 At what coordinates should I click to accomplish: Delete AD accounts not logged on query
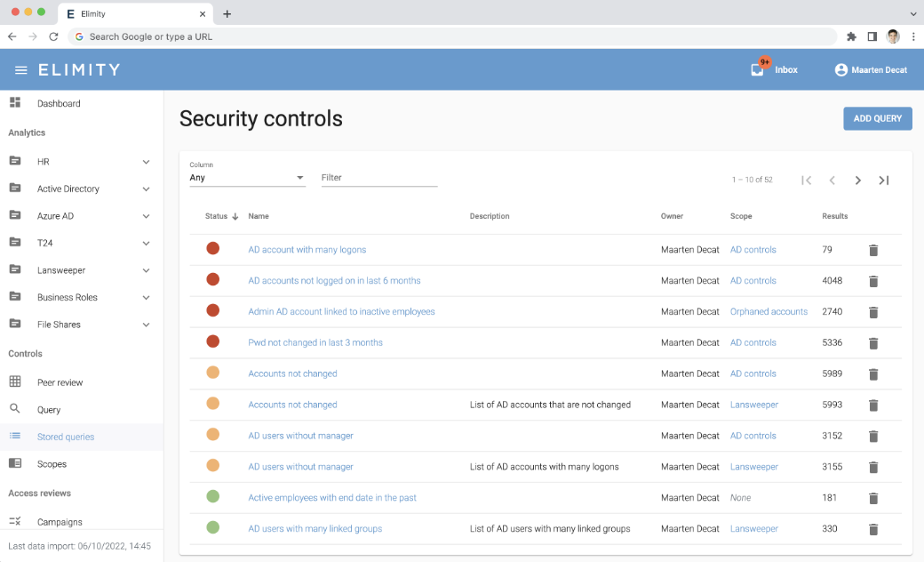(x=873, y=281)
